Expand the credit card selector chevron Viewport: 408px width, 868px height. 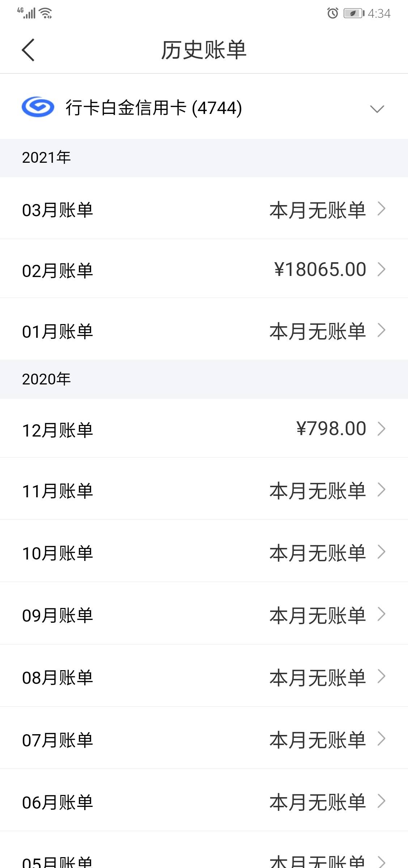(x=377, y=109)
